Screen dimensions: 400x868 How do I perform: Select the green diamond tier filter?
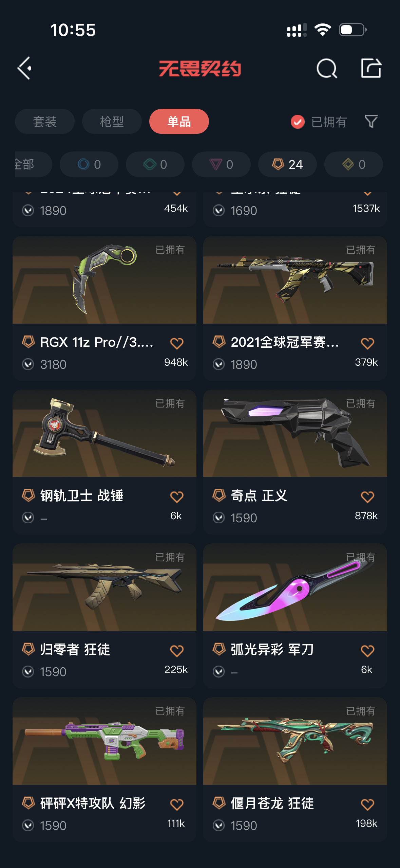155,164
